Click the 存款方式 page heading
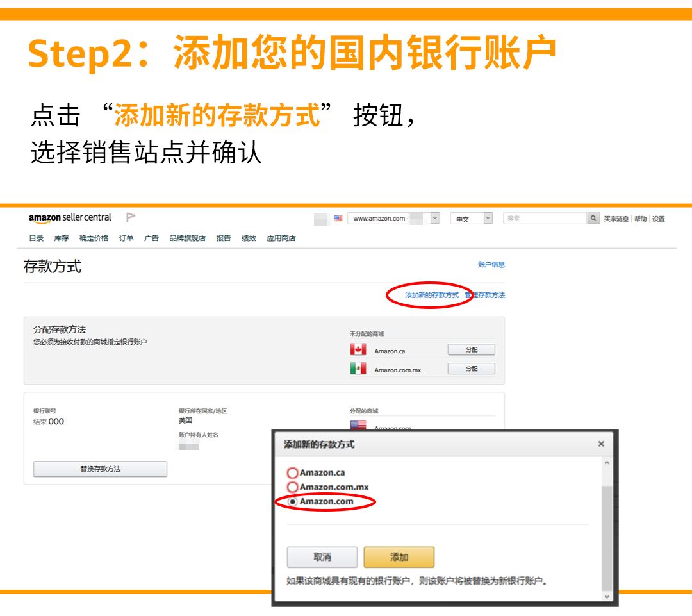The image size is (692, 616). coord(53,267)
